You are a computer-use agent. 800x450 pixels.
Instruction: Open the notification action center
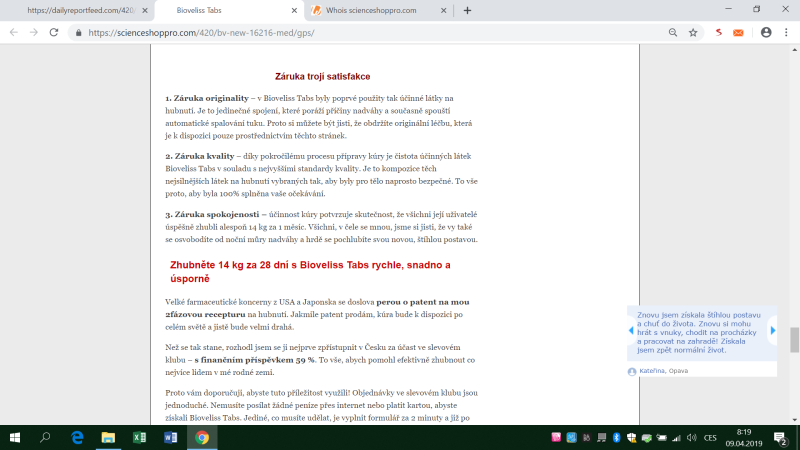click(780, 438)
